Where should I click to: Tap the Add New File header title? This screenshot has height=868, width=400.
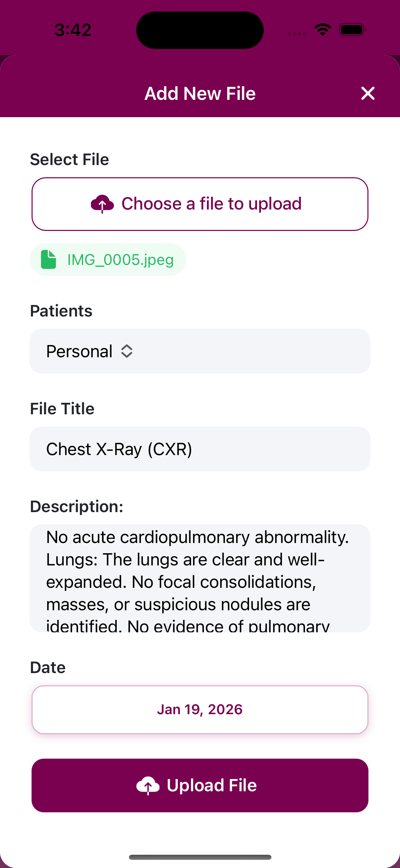[x=200, y=93]
